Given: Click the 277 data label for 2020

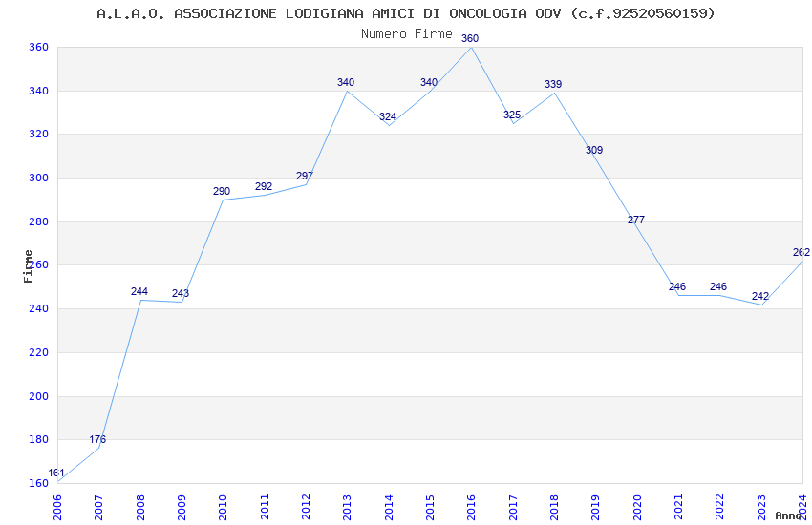Looking at the screenshot, I should [636, 220].
